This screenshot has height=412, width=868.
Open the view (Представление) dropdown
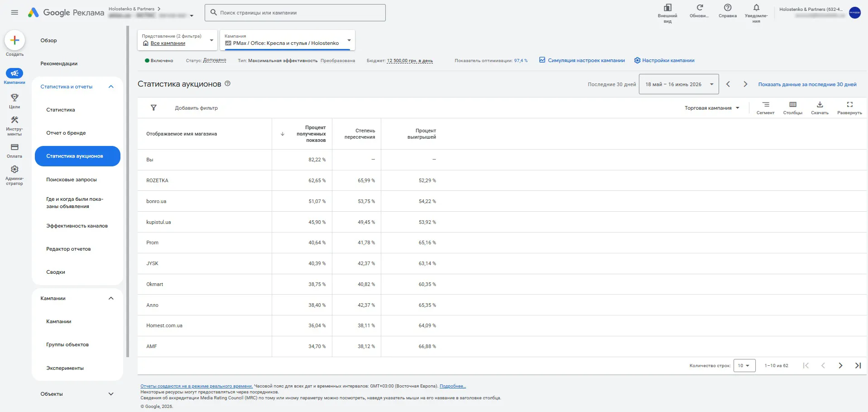tap(177, 40)
